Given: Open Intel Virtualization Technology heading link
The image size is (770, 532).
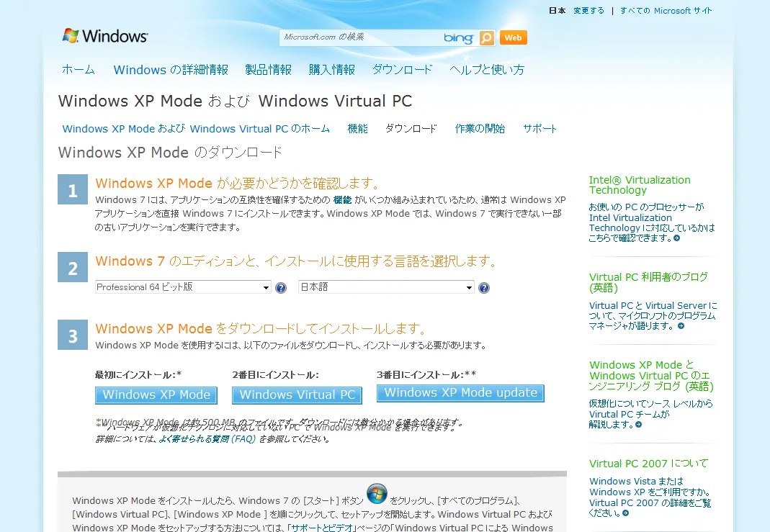Looking at the screenshot, I should click(x=640, y=185).
